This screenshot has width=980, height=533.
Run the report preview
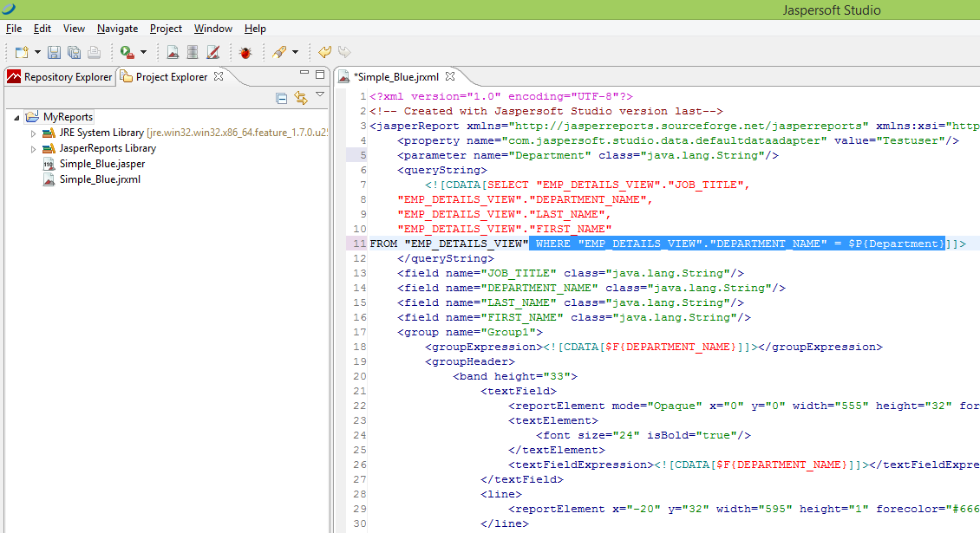tap(123, 51)
